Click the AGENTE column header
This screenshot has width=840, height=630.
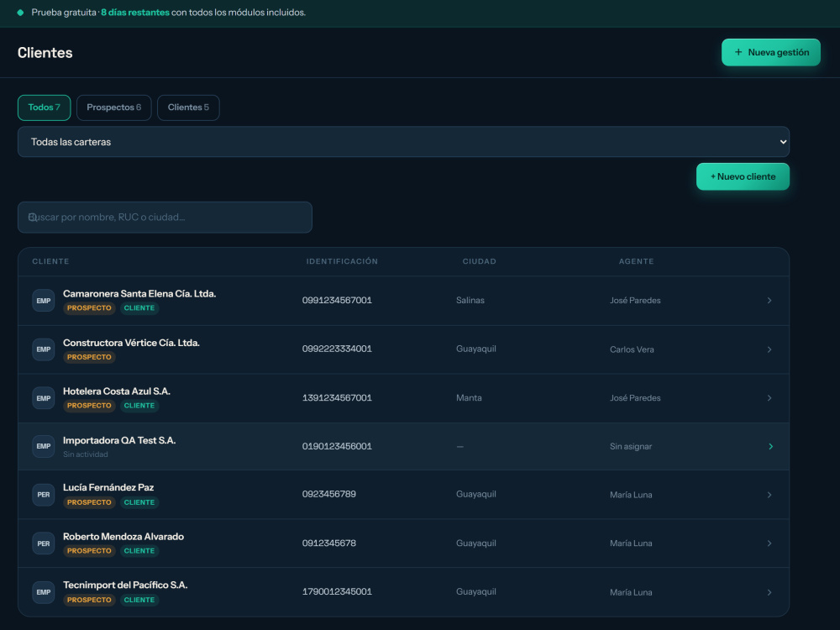636,261
